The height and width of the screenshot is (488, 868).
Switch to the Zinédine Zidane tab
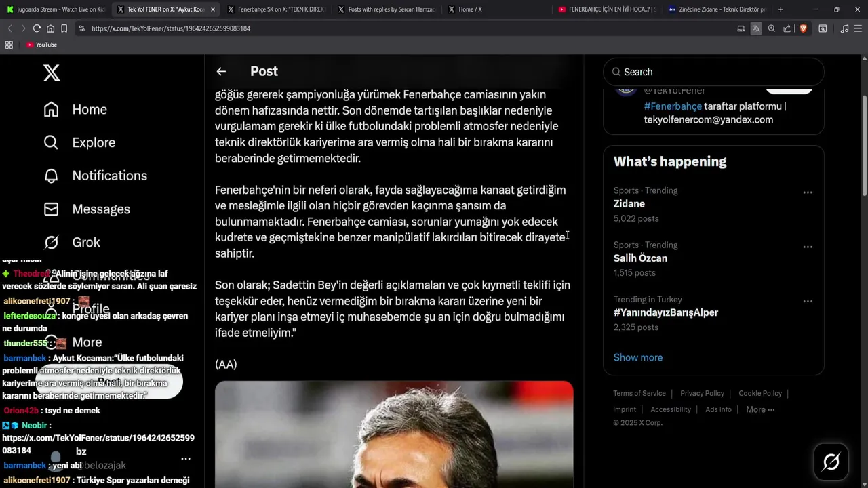[717, 9]
